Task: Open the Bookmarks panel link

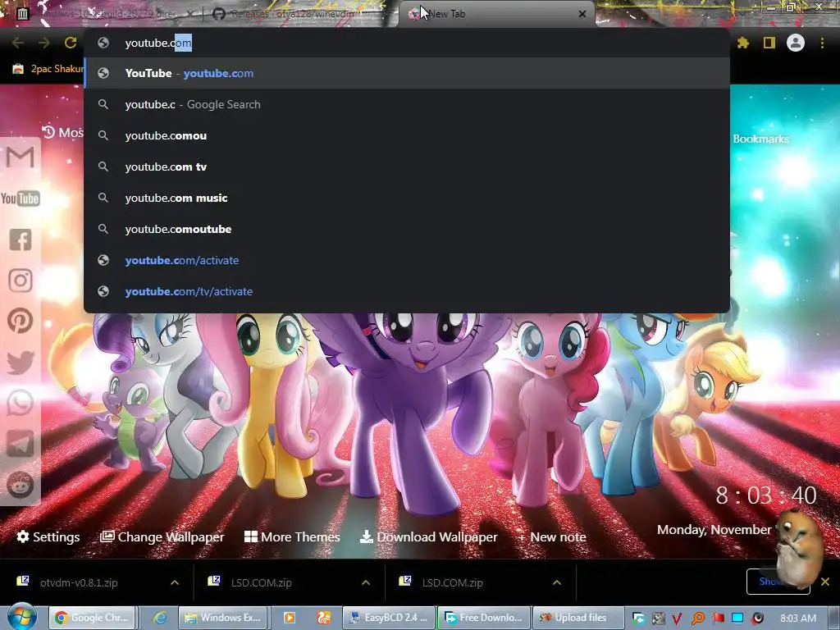Action: click(760, 139)
